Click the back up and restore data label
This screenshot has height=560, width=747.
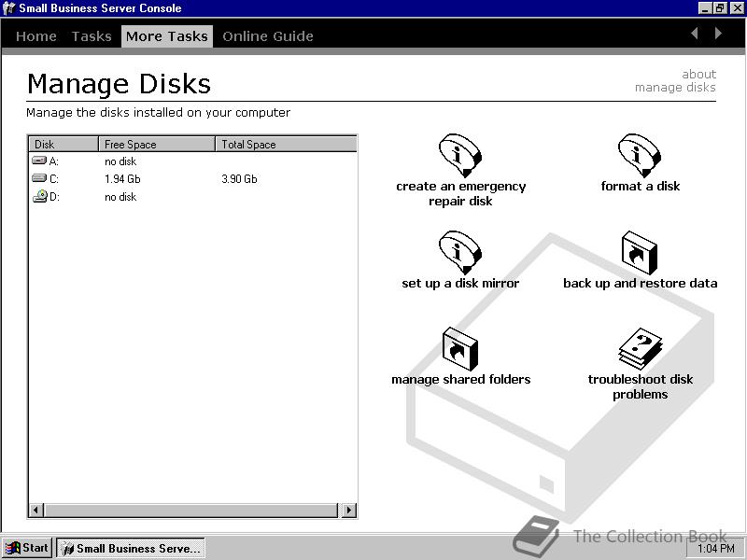[x=640, y=284]
